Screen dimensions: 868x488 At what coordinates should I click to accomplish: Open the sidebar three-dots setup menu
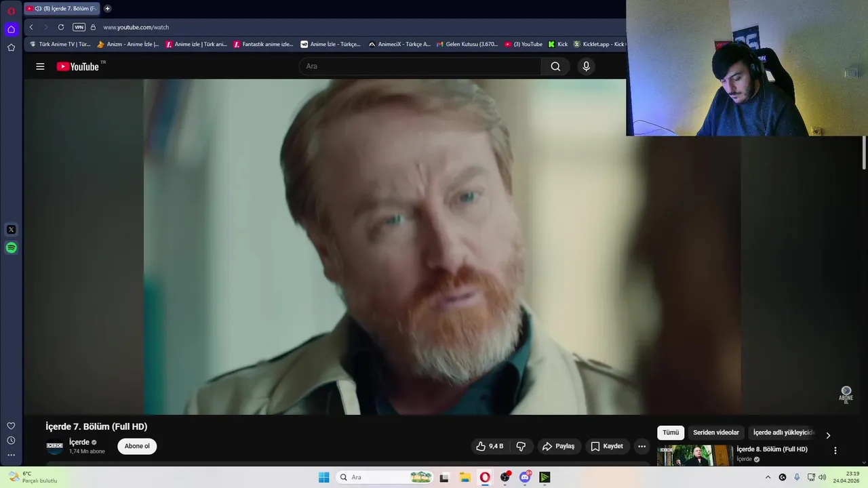pyautogui.click(x=11, y=455)
